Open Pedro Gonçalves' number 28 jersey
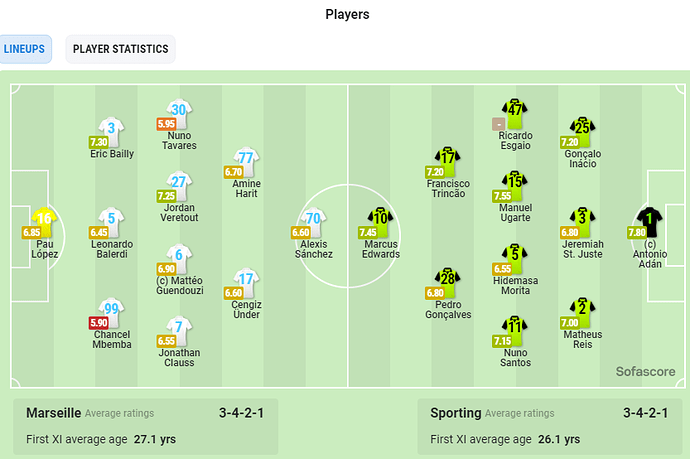The width and height of the screenshot is (690, 459). point(448,283)
